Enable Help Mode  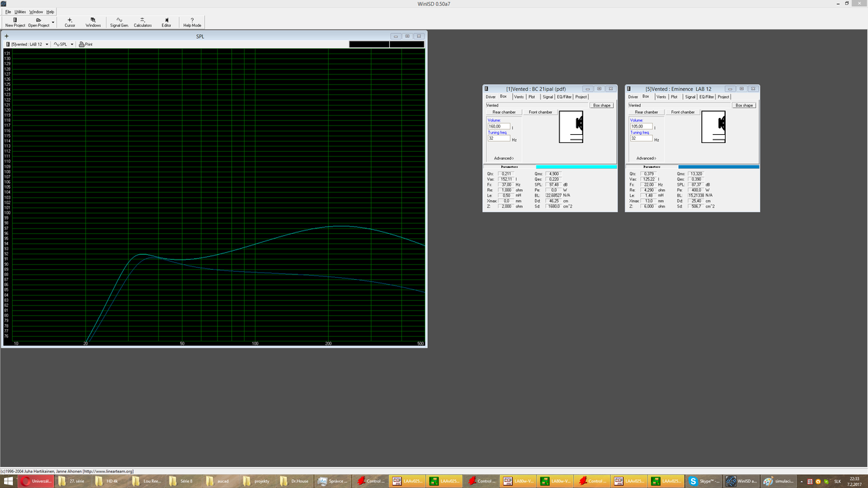coord(192,22)
